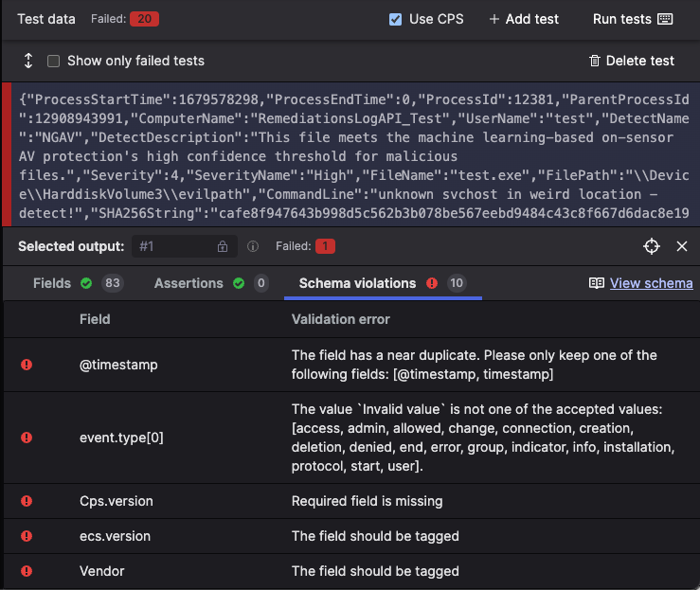Click the trash icon for Delete test
The width and height of the screenshot is (700, 590).
595,61
